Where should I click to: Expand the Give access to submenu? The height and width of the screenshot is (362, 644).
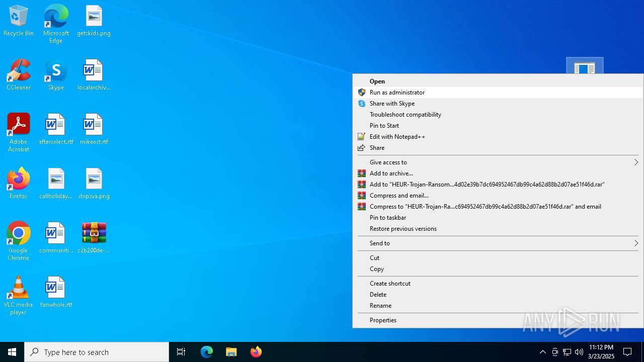pos(498,162)
